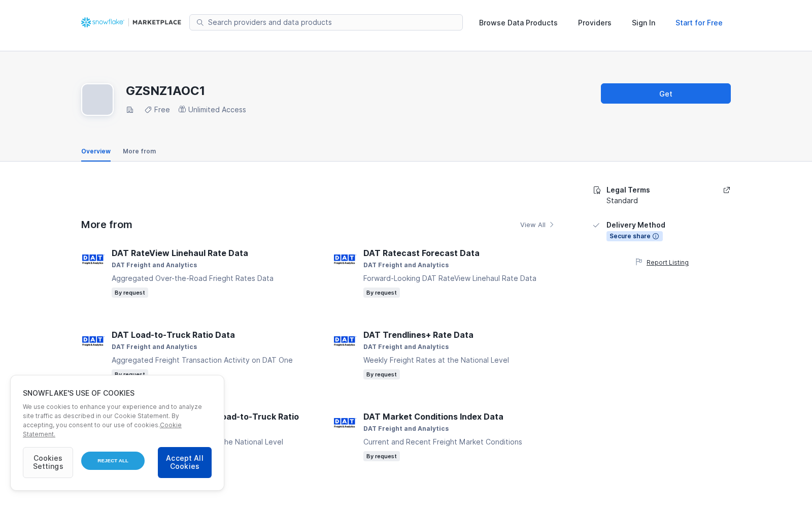The height and width of the screenshot is (508, 812).
Task: Click the By request badge under Trendlines+ Rate Data
Action: click(382, 374)
